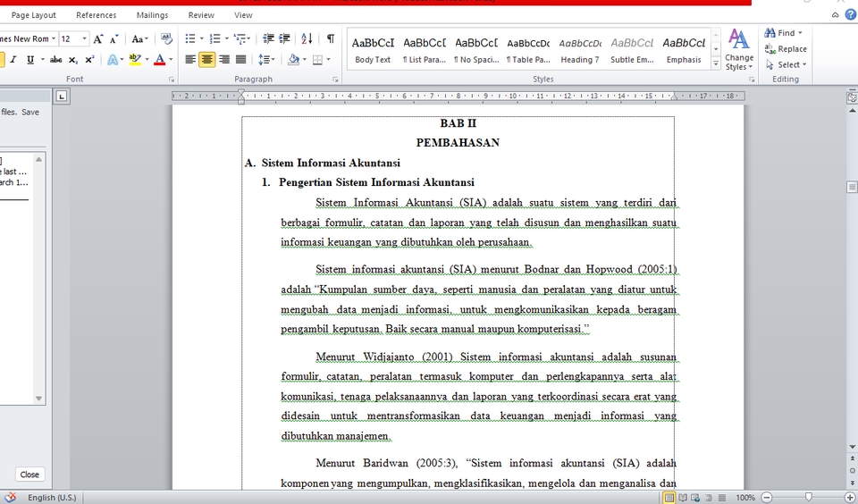Justify paragraph text
The image size is (858, 504).
click(x=240, y=60)
